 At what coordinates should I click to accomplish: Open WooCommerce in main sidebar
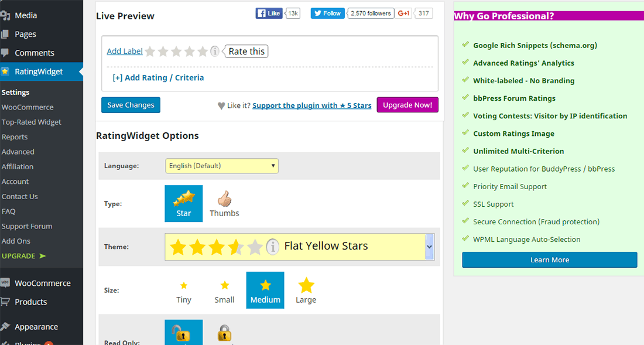[x=43, y=283]
